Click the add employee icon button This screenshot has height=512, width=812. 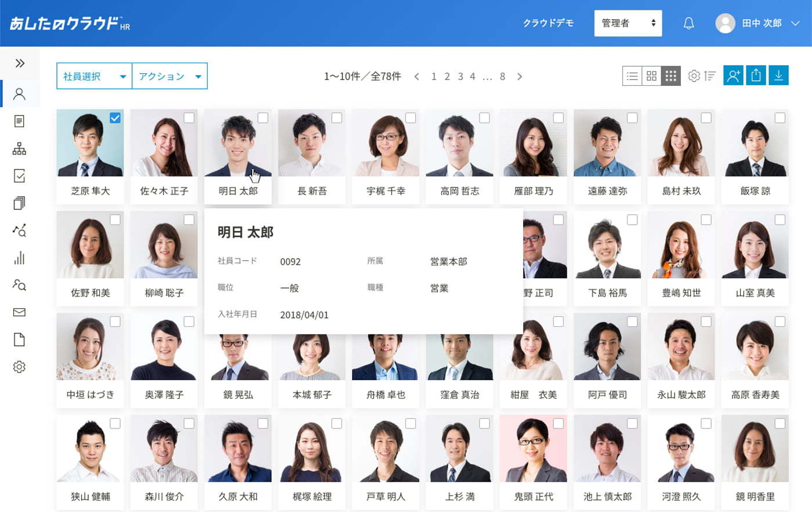733,75
